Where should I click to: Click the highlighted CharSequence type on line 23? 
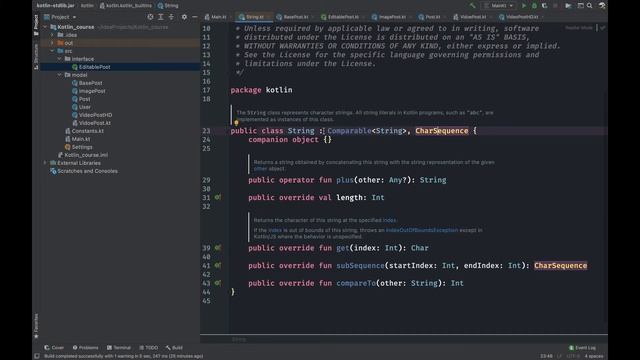442,131
